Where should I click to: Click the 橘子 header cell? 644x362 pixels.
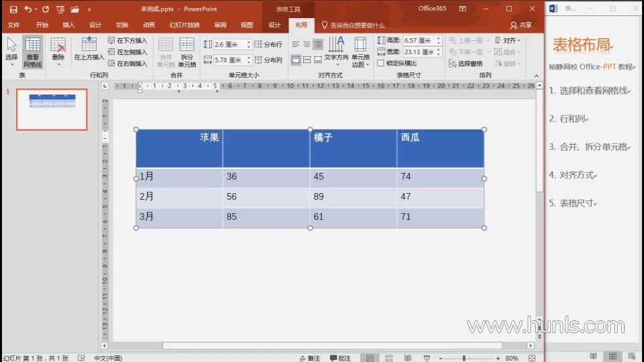(354, 148)
